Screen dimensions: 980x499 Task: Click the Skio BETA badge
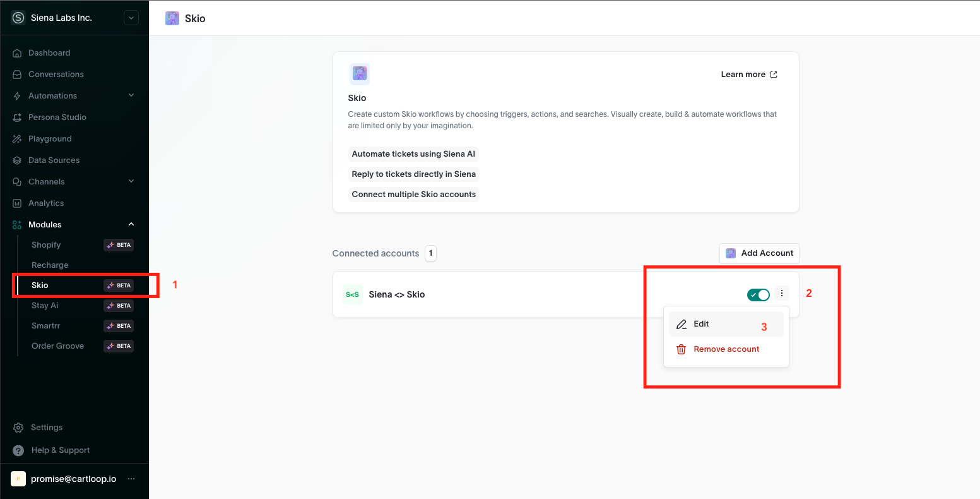click(119, 286)
